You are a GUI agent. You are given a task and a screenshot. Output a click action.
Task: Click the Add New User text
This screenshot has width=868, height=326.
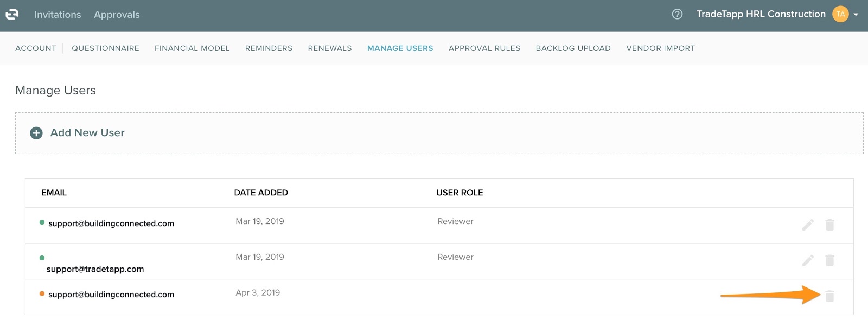pyautogui.click(x=87, y=133)
